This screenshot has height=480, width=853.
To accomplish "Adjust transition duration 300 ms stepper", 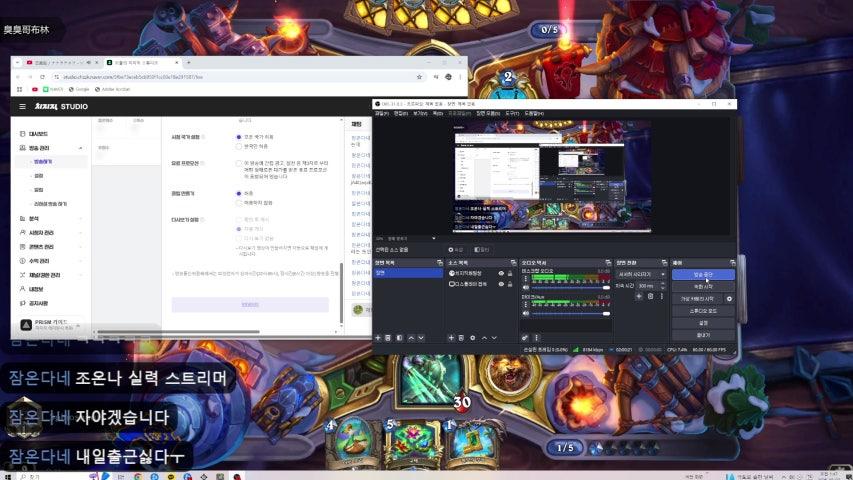I will (x=662, y=286).
